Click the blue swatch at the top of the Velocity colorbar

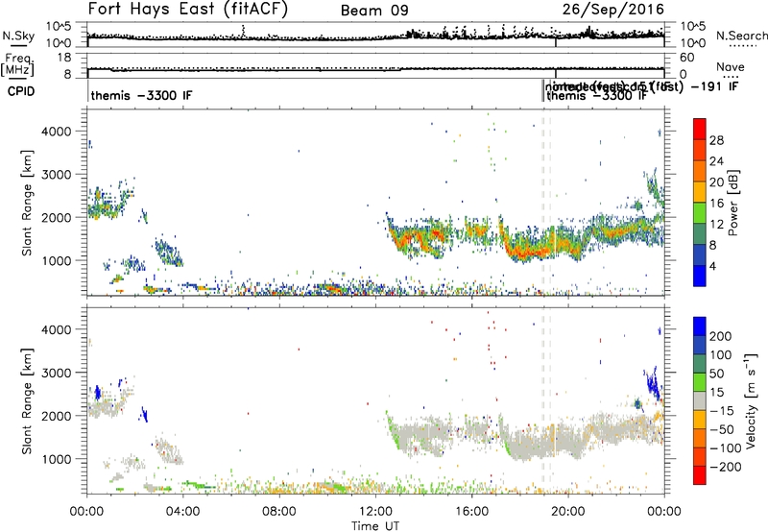coord(700,326)
